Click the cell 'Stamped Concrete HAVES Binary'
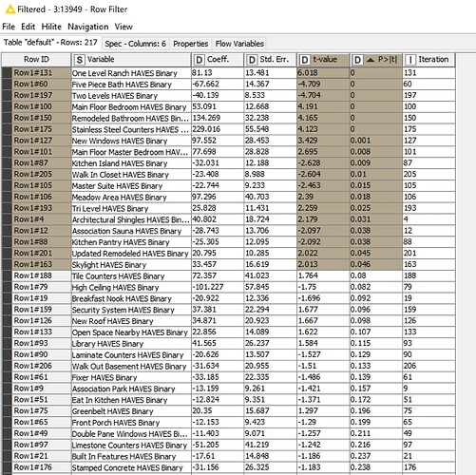 pos(131,467)
